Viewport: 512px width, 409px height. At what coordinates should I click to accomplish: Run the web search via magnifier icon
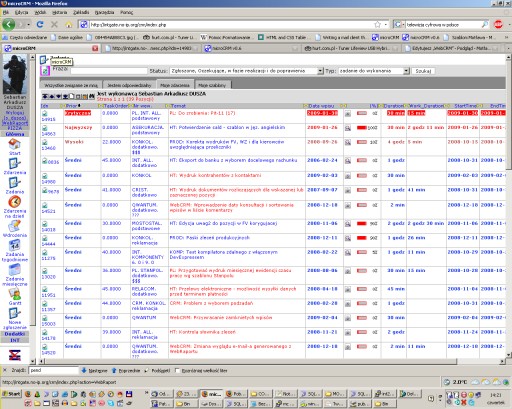click(x=485, y=24)
